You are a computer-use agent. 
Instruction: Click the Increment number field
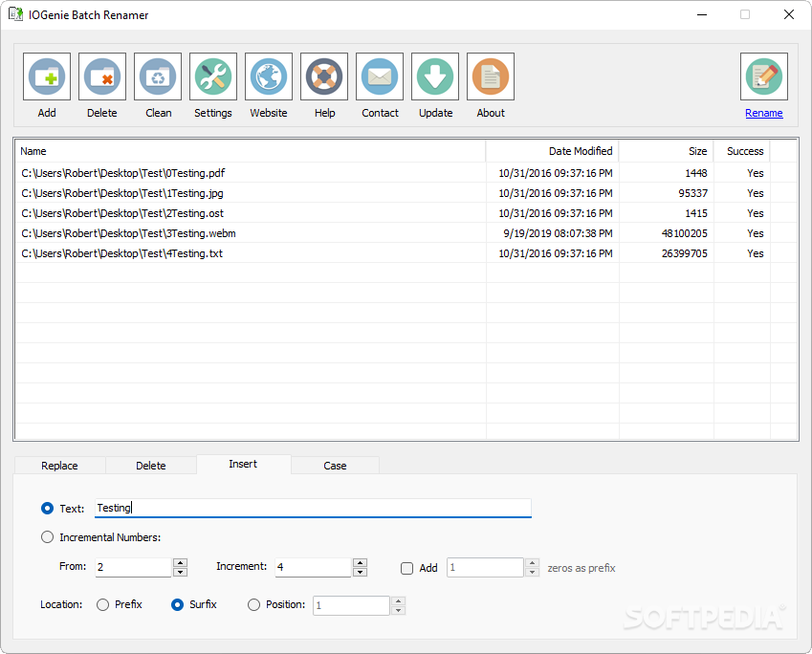(313, 567)
